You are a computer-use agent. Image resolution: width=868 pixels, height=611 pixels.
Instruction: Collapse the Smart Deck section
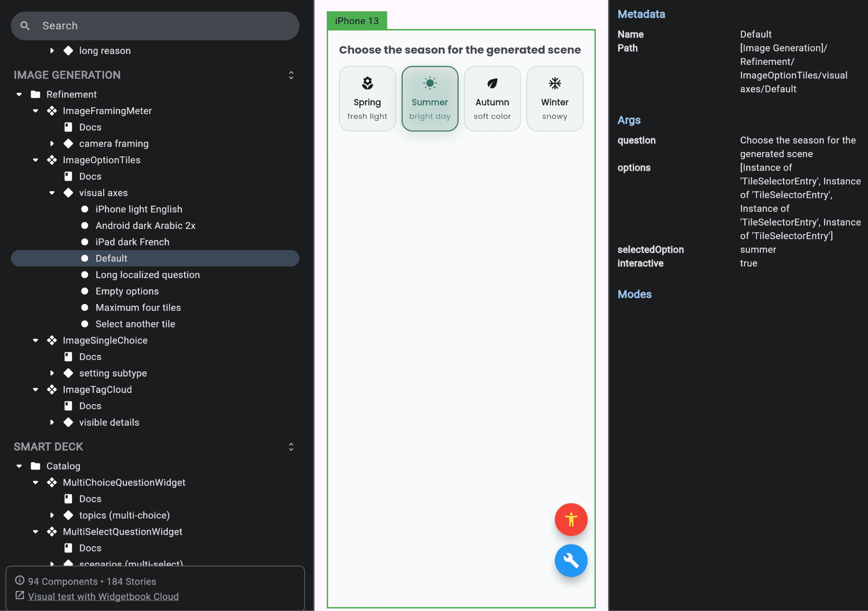click(x=291, y=447)
